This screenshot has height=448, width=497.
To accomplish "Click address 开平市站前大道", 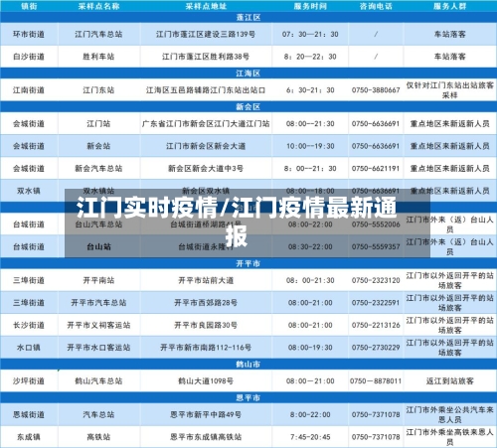I will [x=206, y=280].
